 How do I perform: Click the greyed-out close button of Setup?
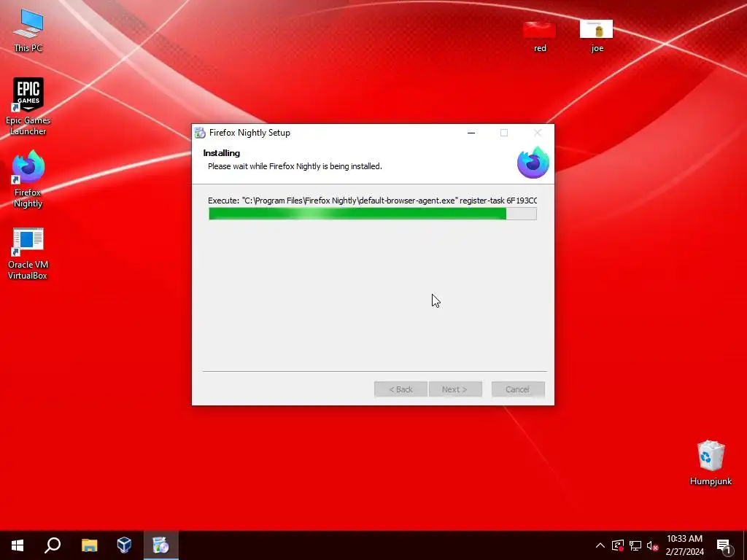click(538, 133)
